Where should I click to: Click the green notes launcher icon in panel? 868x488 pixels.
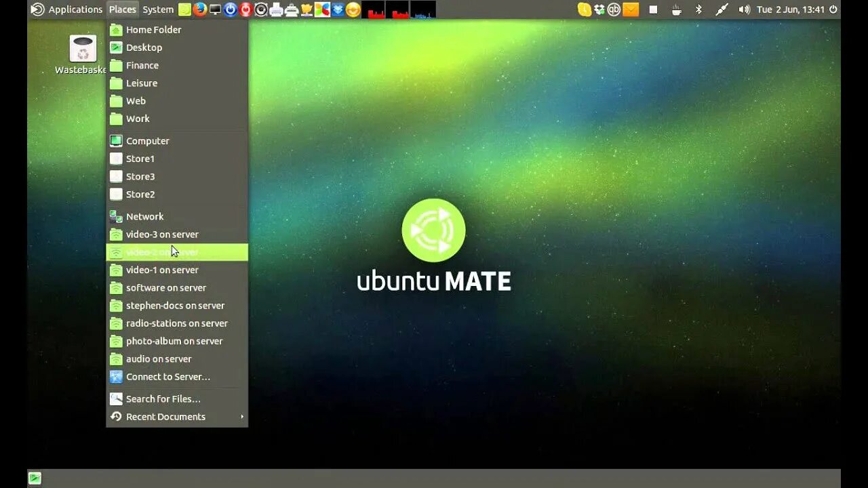(x=184, y=9)
